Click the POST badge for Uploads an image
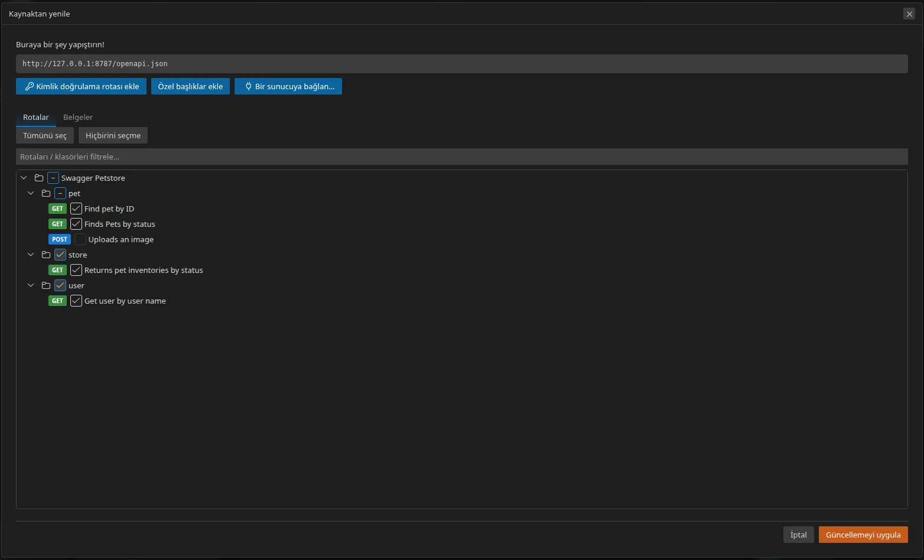Viewport: 924px width, 560px height. (x=60, y=239)
